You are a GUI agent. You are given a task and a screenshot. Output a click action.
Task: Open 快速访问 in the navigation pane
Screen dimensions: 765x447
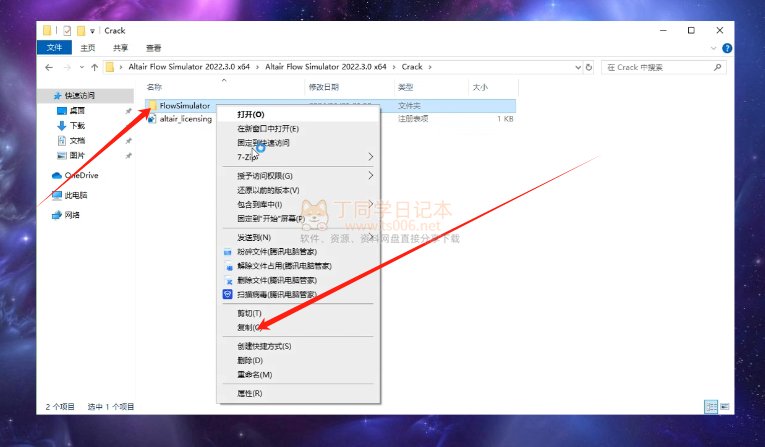pyautogui.click(x=80, y=96)
